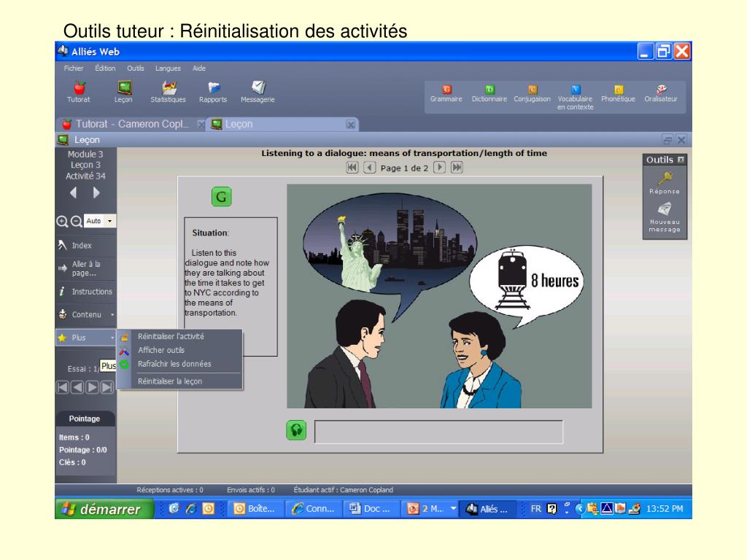Zoom in with the plus magnifier
This screenshot has width=747, height=560.
point(62,222)
